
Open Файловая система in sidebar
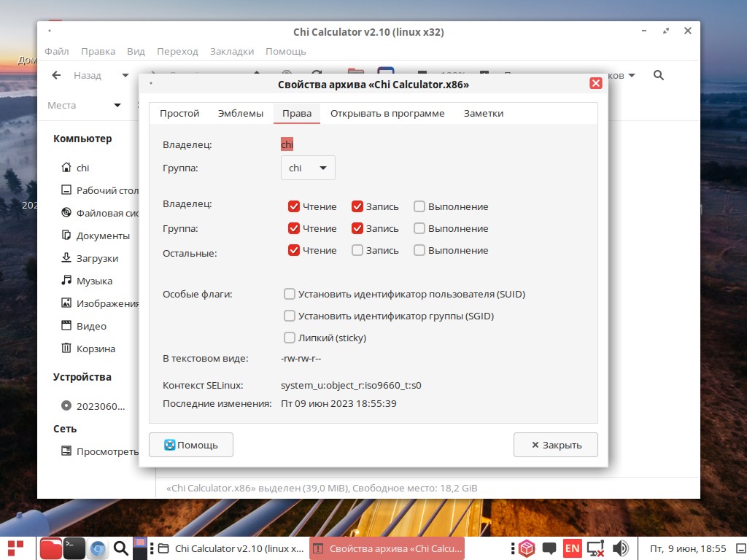[x=99, y=213]
